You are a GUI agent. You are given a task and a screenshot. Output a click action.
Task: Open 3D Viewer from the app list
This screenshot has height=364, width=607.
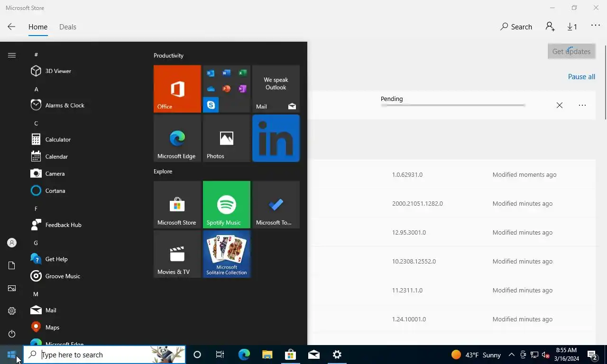coord(84,71)
